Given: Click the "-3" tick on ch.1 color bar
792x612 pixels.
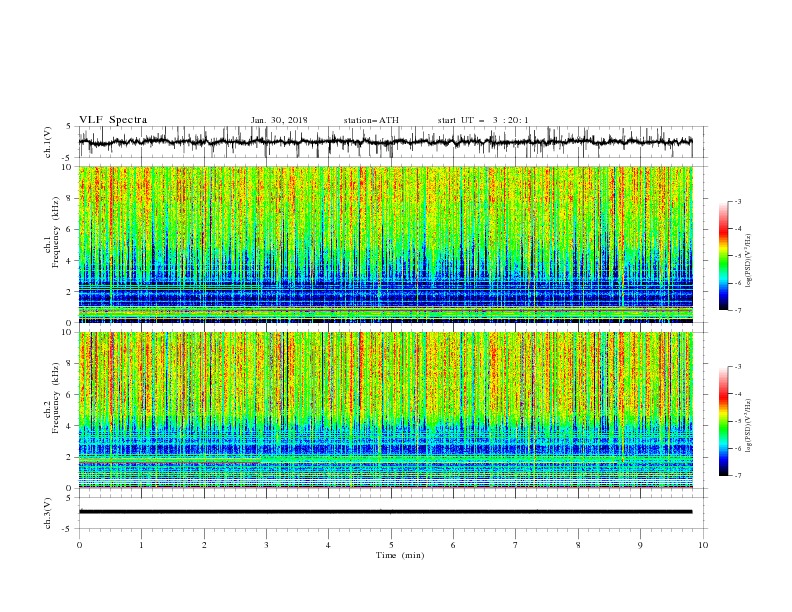Looking at the screenshot, I should click(x=738, y=201).
